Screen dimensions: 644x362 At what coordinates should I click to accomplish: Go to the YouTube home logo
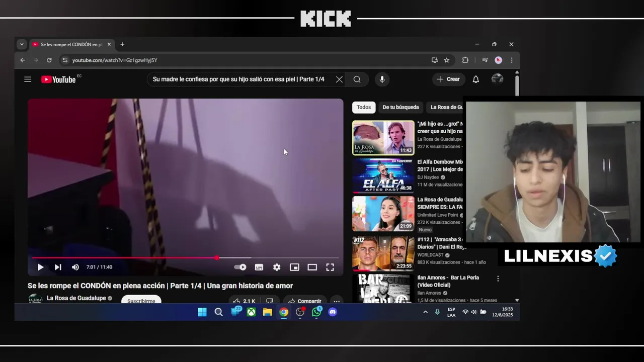click(58, 79)
